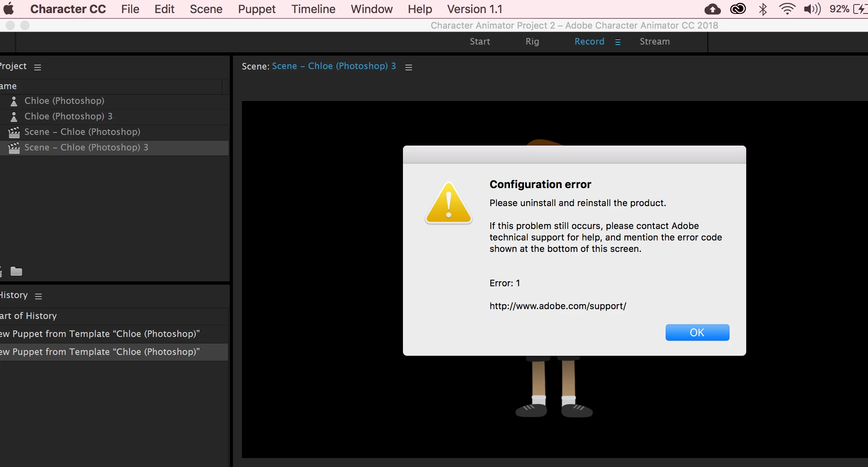
Task: Click the scene name link in Scene panel header
Action: tap(334, 66)
